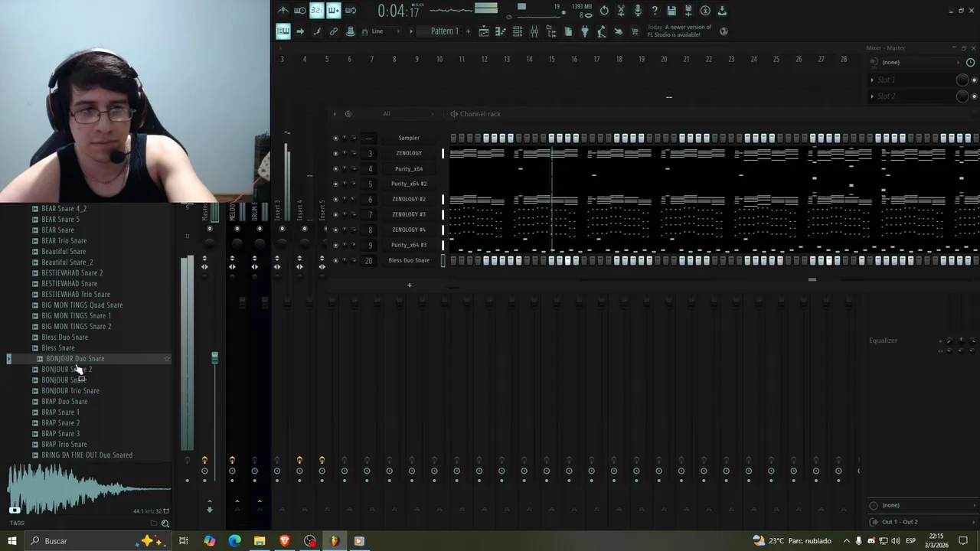980x551 pixels.
Task: Open the online news globe icon
Action: pyautogui.click(x=724, y=31)
